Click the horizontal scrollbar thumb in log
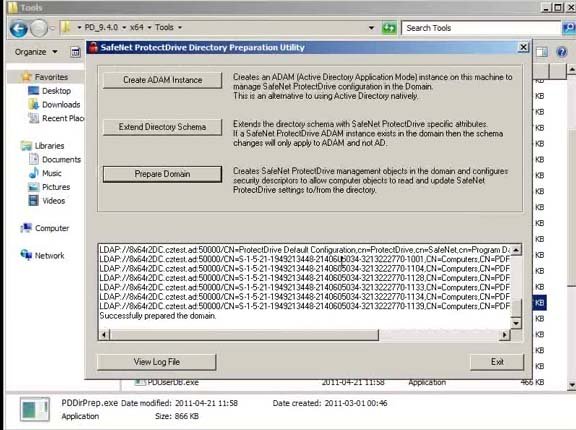Image resolution: width=576 pixels, height=430 pixels. [244, 335]
